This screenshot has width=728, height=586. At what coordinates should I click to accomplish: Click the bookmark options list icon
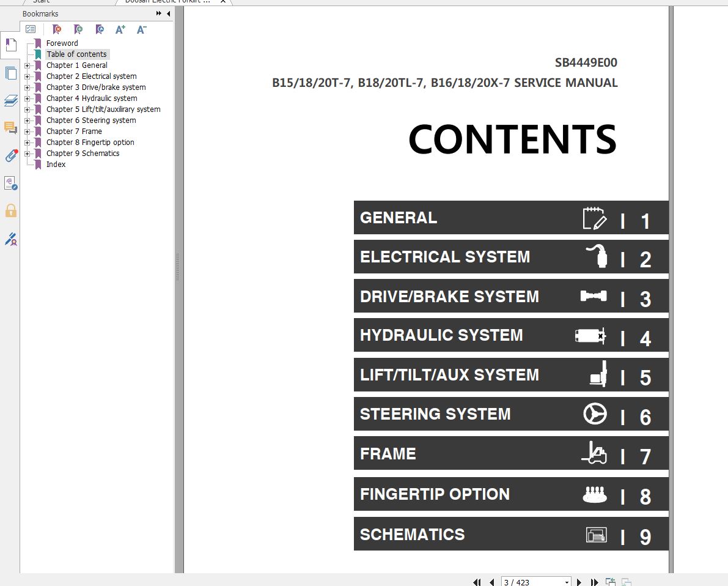(x=31, y=29)
